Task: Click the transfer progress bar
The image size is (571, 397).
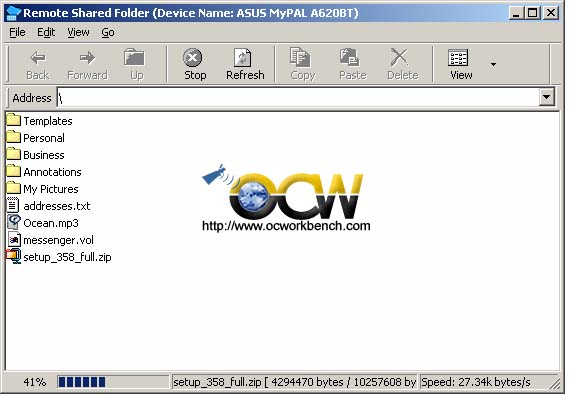Action: tap(113, 382)
